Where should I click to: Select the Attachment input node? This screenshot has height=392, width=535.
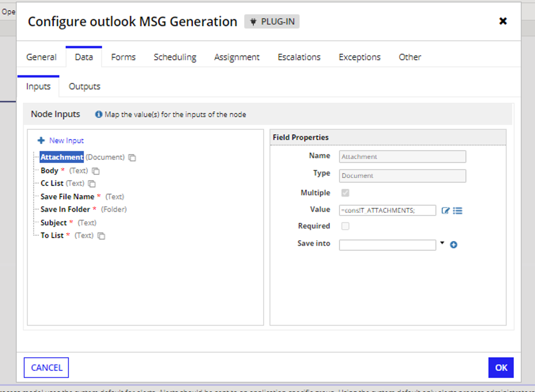tap(62, 157)
